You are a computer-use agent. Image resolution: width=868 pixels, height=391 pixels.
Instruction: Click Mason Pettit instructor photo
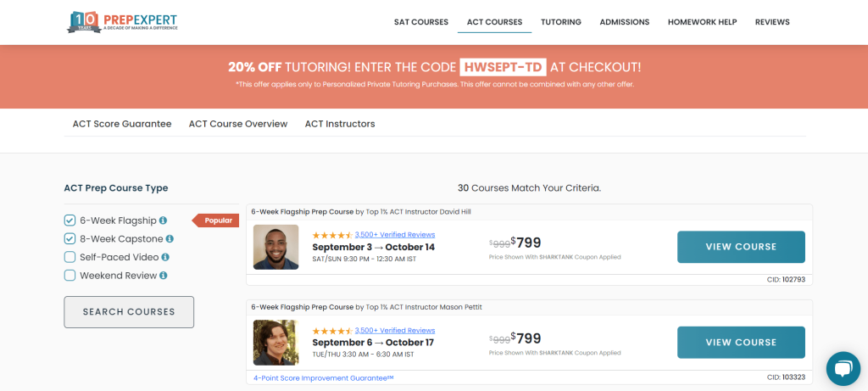point(275,343)
